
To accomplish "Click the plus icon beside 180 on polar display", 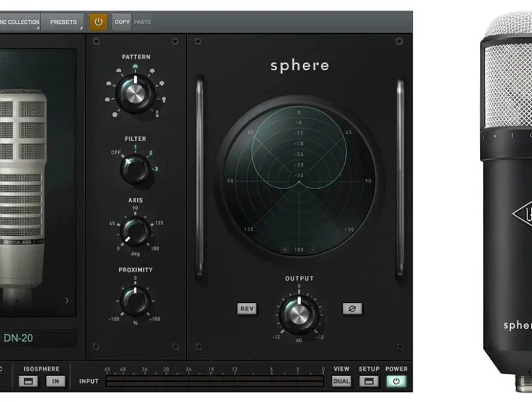I will point(284,250).
